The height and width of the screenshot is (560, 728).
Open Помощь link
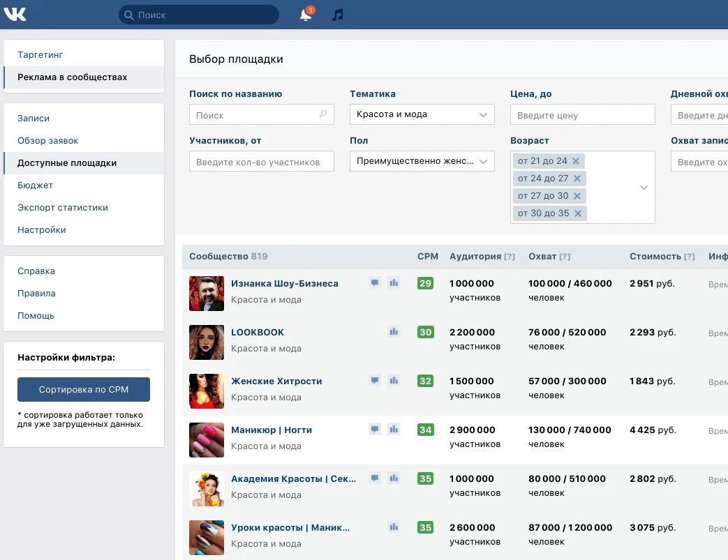click(x=36, y=315)
